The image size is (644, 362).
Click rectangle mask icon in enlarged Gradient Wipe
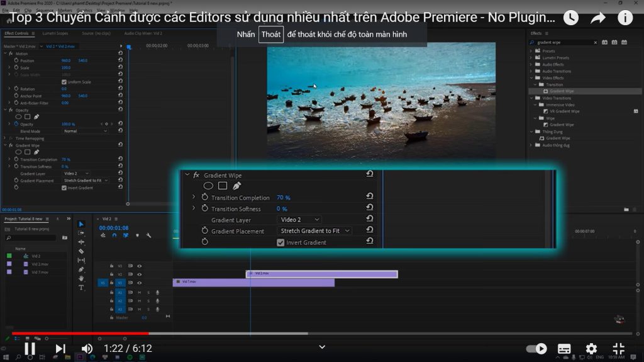tap(223, 186)
